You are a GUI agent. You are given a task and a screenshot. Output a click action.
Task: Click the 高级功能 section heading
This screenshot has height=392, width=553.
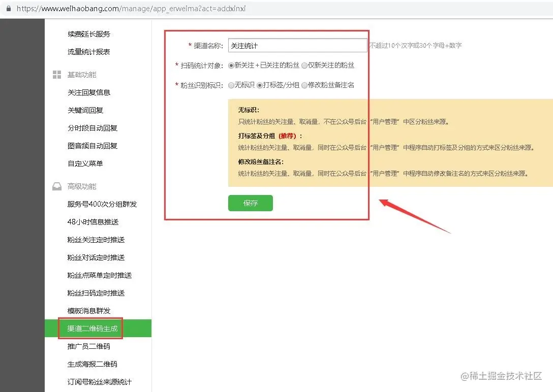pyautogui.click(x=82, y=186)
